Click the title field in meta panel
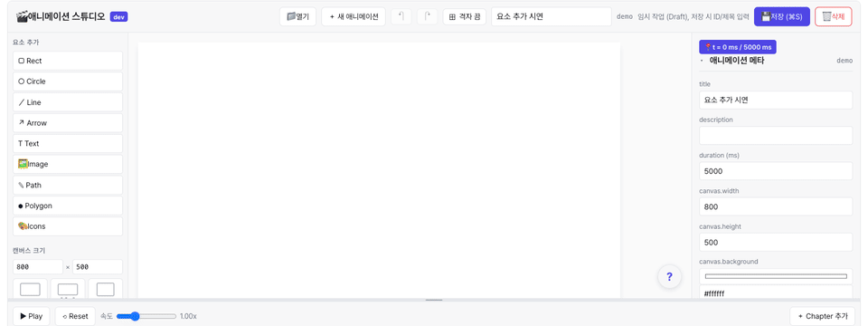This screenshot has height=326, width=868. 776,101
